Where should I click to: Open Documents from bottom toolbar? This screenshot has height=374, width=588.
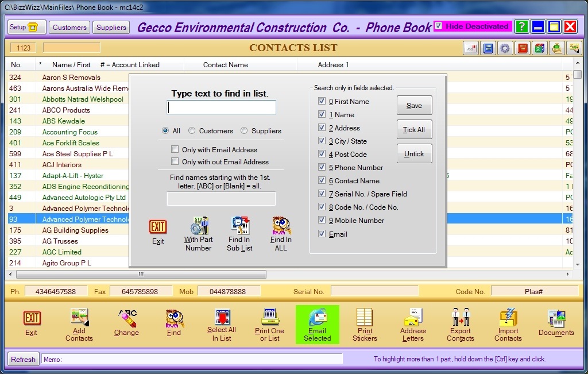(556, 323)
